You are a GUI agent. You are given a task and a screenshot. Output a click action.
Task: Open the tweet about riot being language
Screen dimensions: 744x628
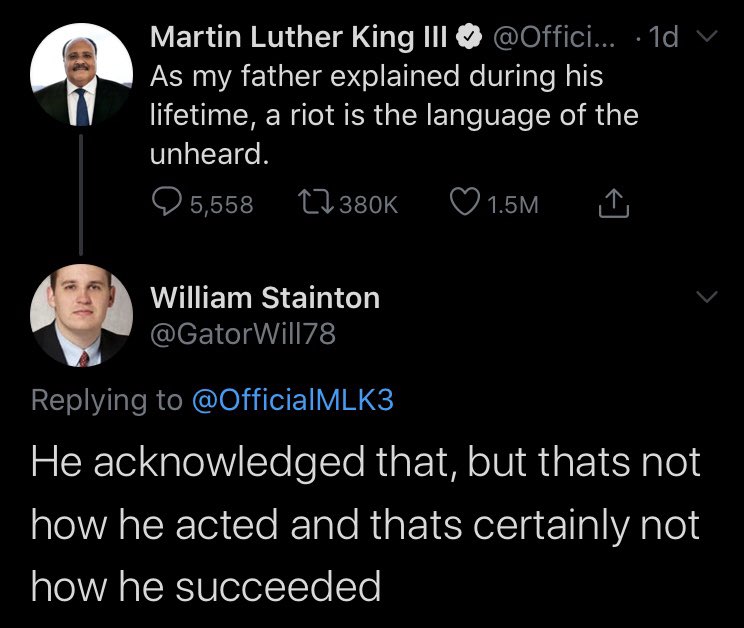point(394,115)
